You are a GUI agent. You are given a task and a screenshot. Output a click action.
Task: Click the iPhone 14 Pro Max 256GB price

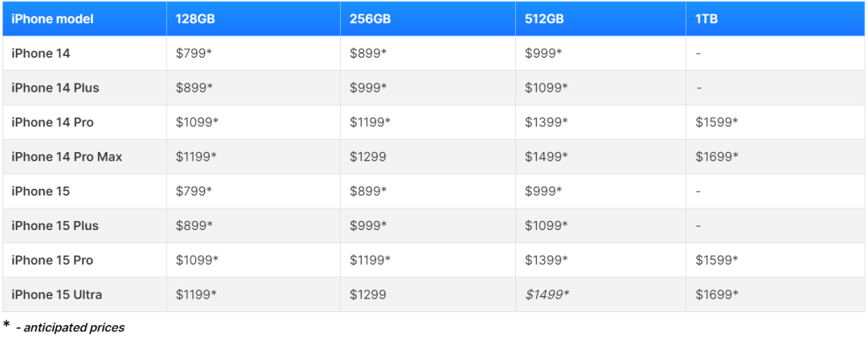click(367, 157)
